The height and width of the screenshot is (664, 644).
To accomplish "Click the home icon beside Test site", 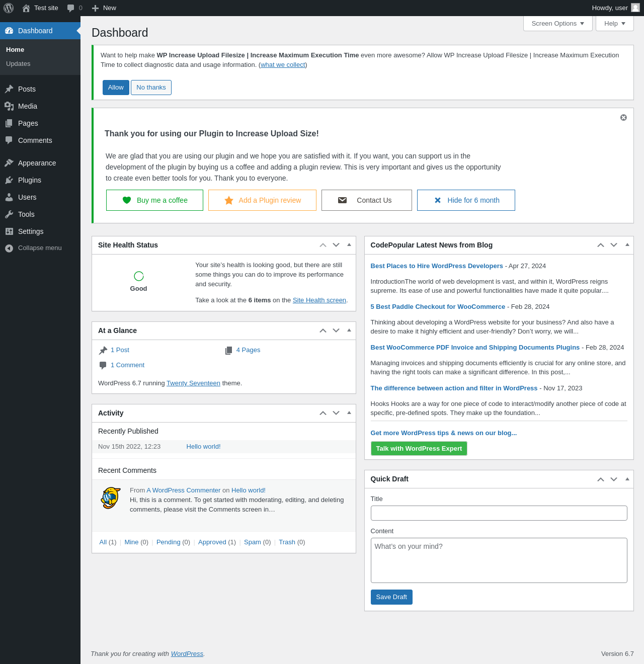I will point(26,8).
